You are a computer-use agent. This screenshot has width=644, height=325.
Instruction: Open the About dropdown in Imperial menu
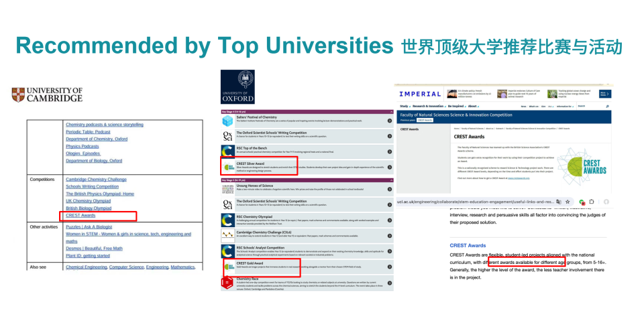coord(474,107)
